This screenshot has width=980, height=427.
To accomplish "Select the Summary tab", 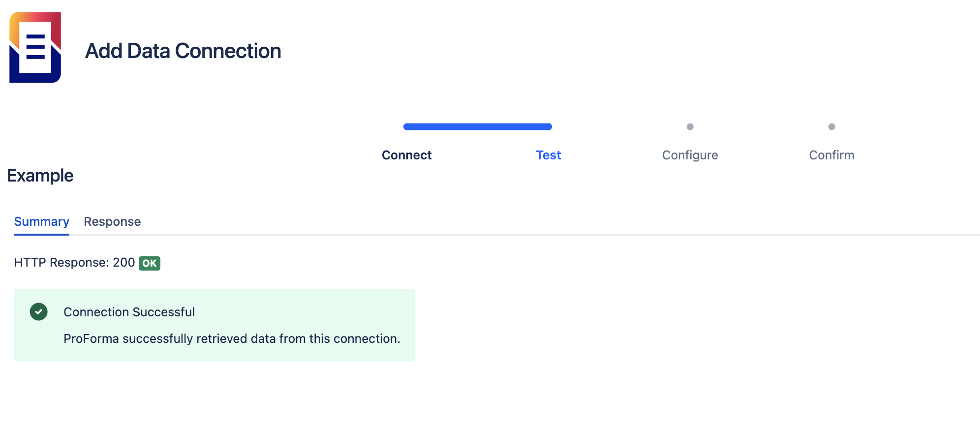I will (41, 221).
